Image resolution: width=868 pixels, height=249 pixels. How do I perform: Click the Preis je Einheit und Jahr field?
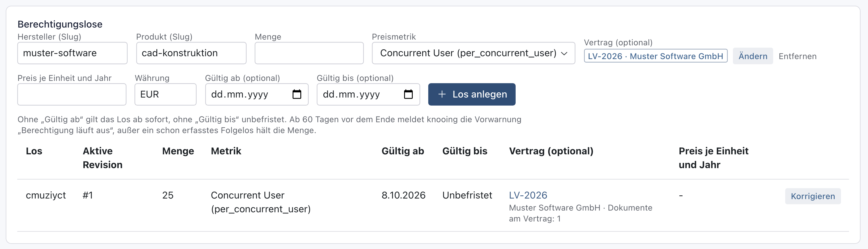72,94
